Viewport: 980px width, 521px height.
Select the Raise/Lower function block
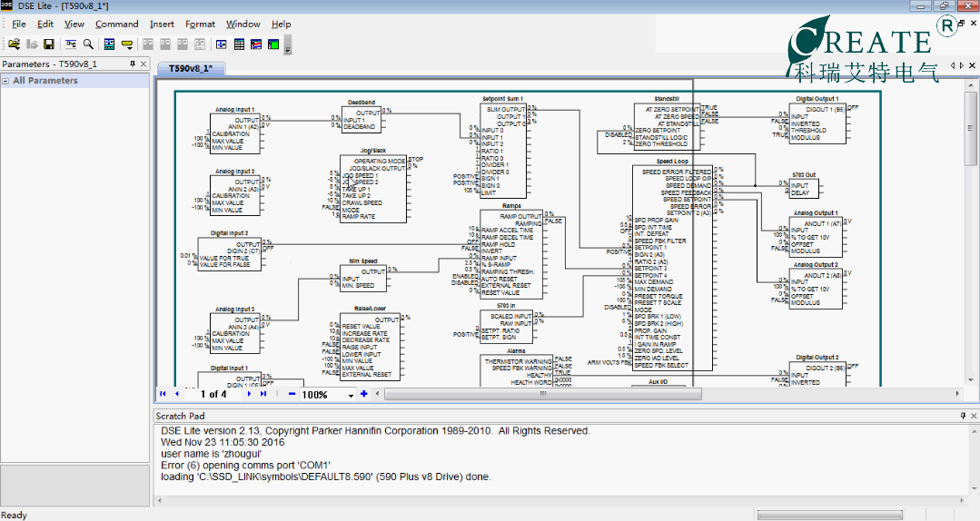click(370, 347)
